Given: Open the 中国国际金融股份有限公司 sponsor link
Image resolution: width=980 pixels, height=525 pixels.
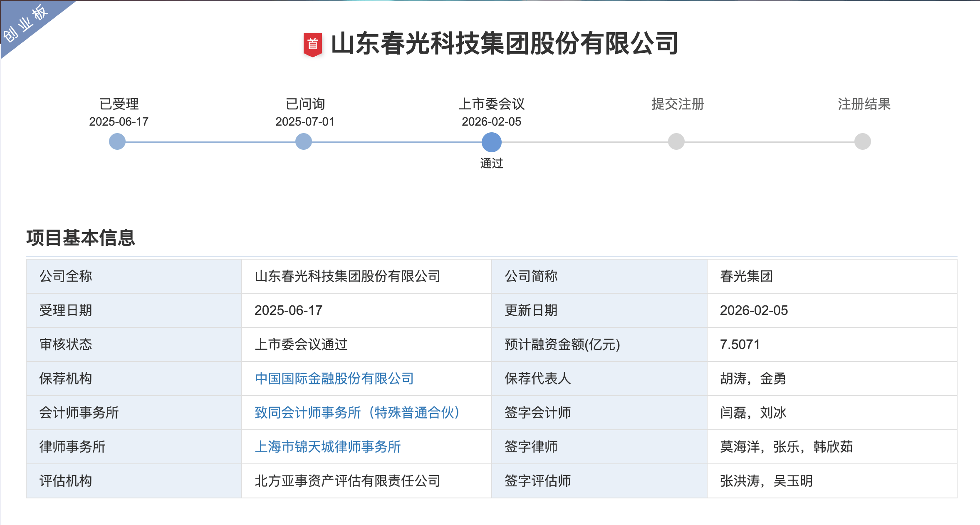Looking at the screenshot, I should coord(334,379).
